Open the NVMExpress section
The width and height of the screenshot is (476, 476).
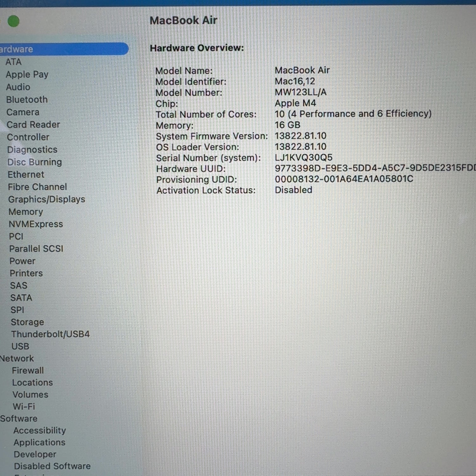pyautogui.click(x=36, y=224)
